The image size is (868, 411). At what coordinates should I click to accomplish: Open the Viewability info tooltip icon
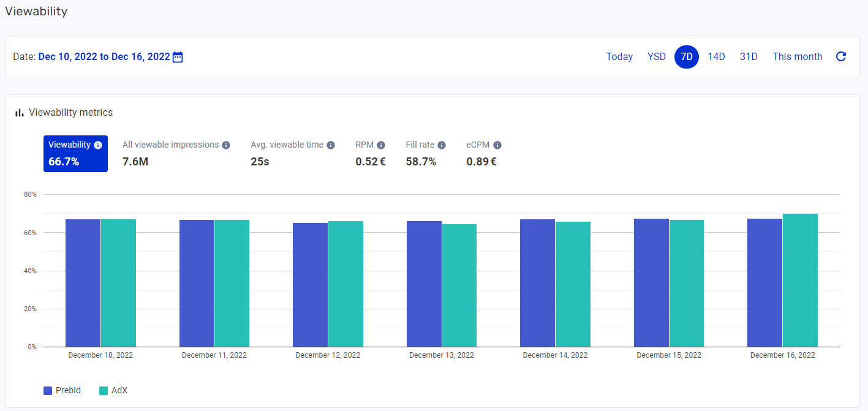pos(97,145)
